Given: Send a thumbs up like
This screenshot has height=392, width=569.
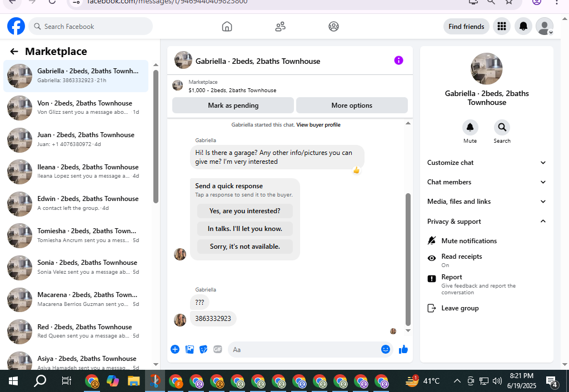Looking at the screenshot, I should [x=403, y=349].
